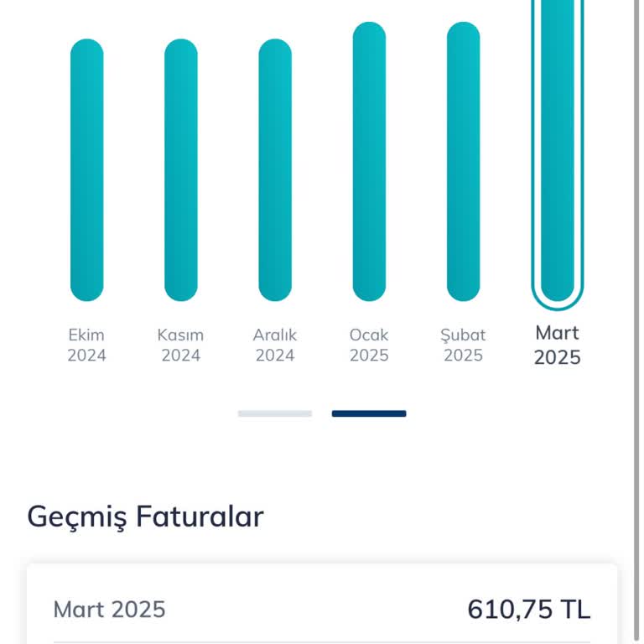Select the Ekim 2024 bar in chart
This screenshot has width=644, height=644.
point(86,170)
